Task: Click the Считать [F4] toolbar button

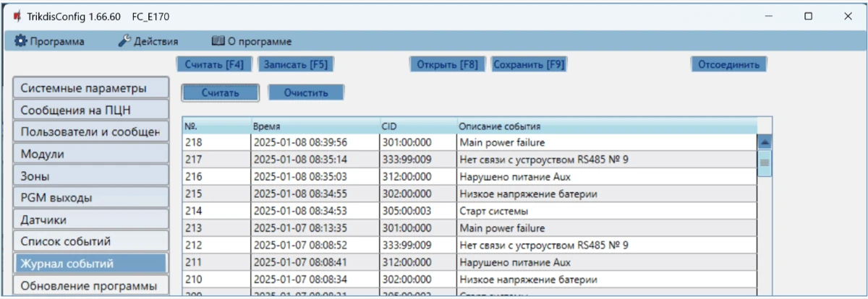Action: click(213, 64)
